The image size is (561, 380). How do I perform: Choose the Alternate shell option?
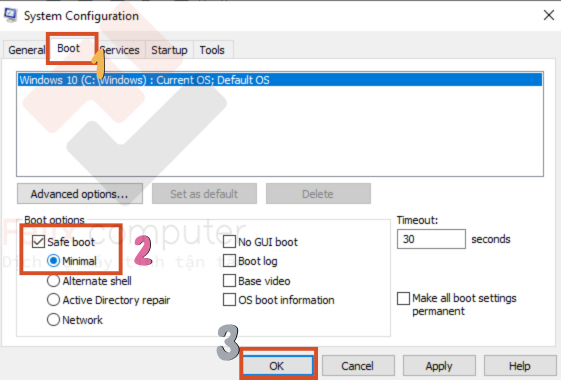[x=53, y=281]
